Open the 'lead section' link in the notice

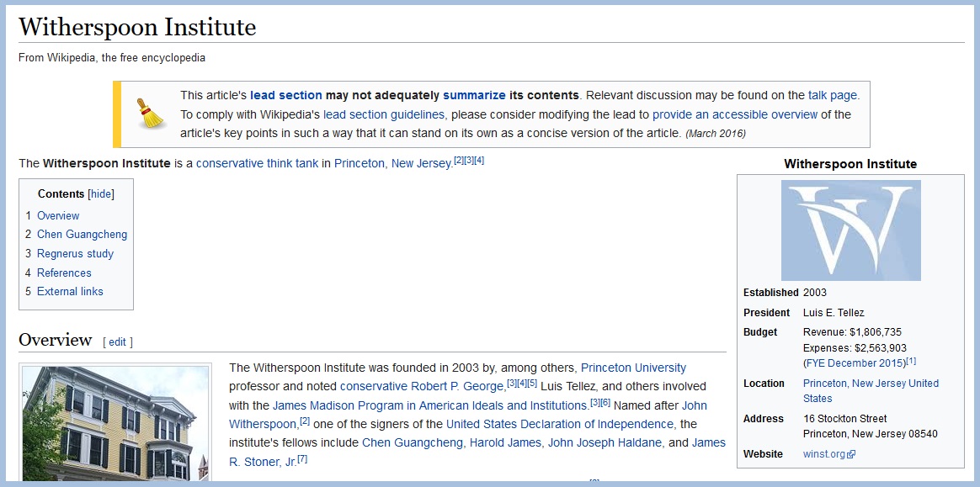[286, 96]
